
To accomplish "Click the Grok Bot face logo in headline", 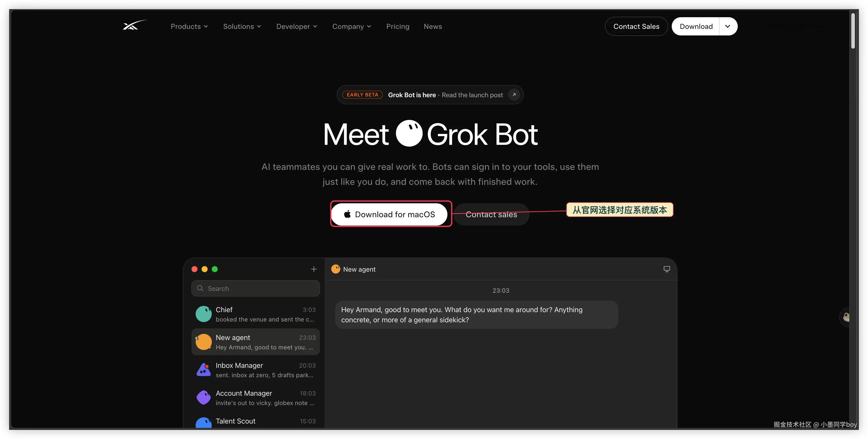I will pos(409,133).
